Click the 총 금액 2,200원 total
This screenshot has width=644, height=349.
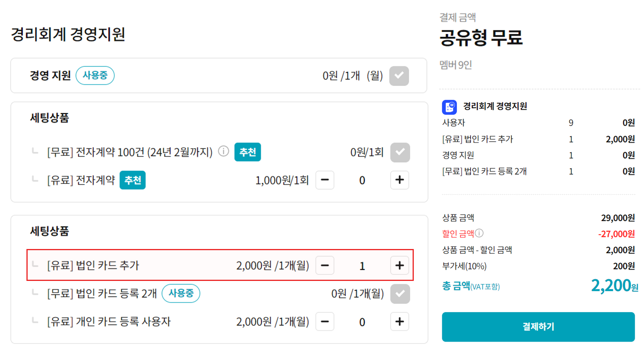pyautogui.click(x=614, y=286)
